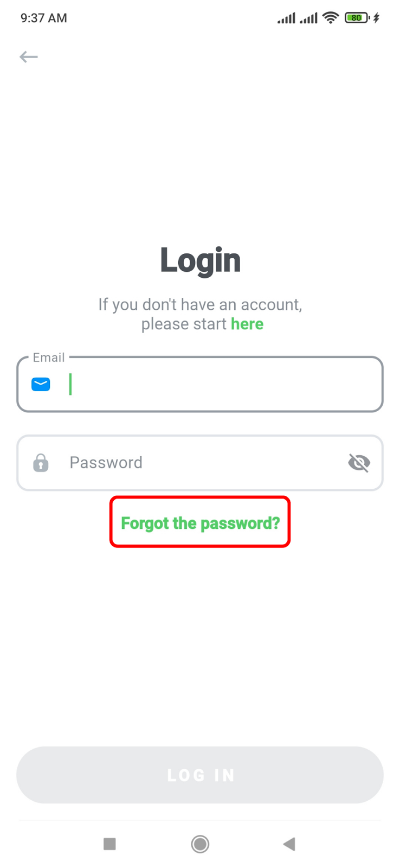Image resolution: width=400 pixels, height=868 pixels.
Task: Tap the back arrow icon
Action: 29,57
